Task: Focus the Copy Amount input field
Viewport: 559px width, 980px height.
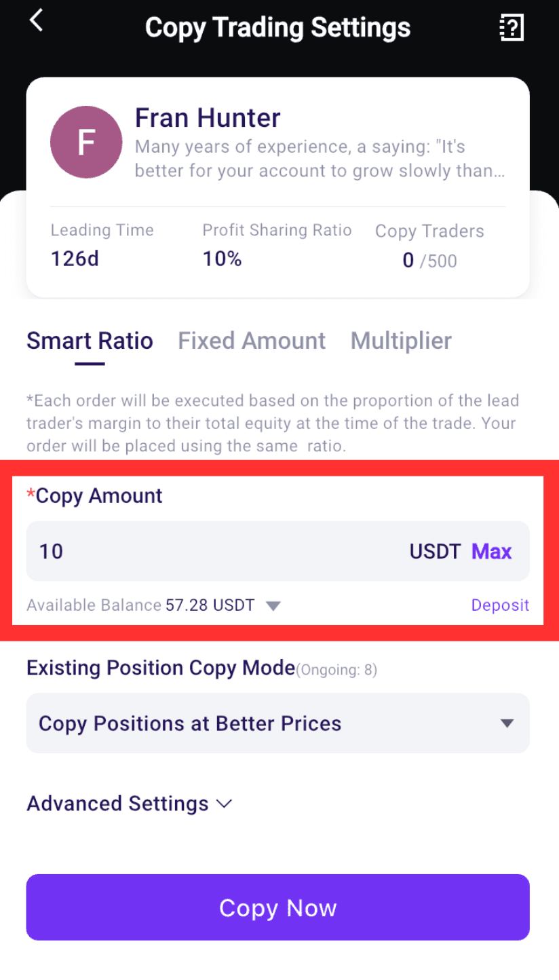Action: coord(277,551)
